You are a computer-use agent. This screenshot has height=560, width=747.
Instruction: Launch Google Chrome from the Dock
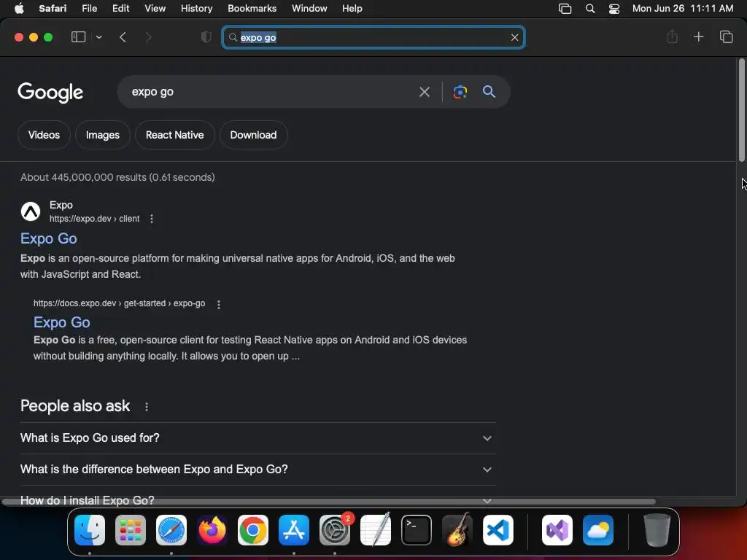click(x=253, y=530)
